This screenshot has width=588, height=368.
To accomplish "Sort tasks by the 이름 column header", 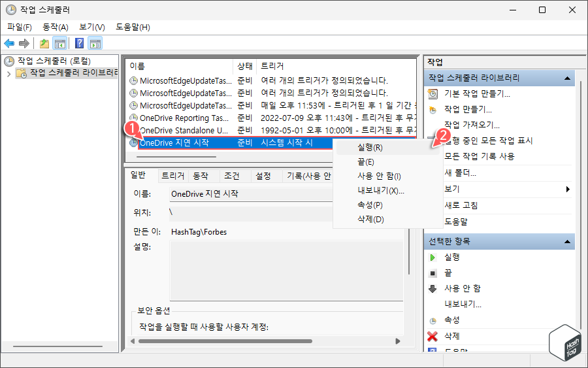I will (179, 67).
